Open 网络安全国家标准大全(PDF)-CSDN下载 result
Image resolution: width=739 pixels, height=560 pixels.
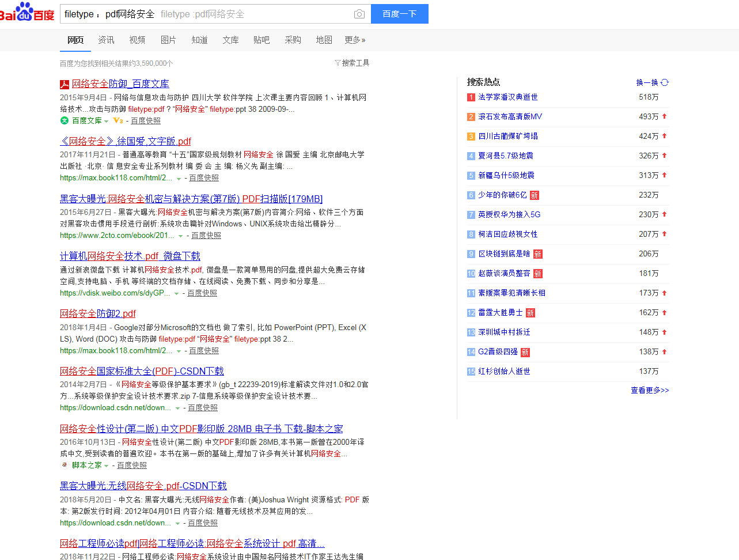point(142,371)
